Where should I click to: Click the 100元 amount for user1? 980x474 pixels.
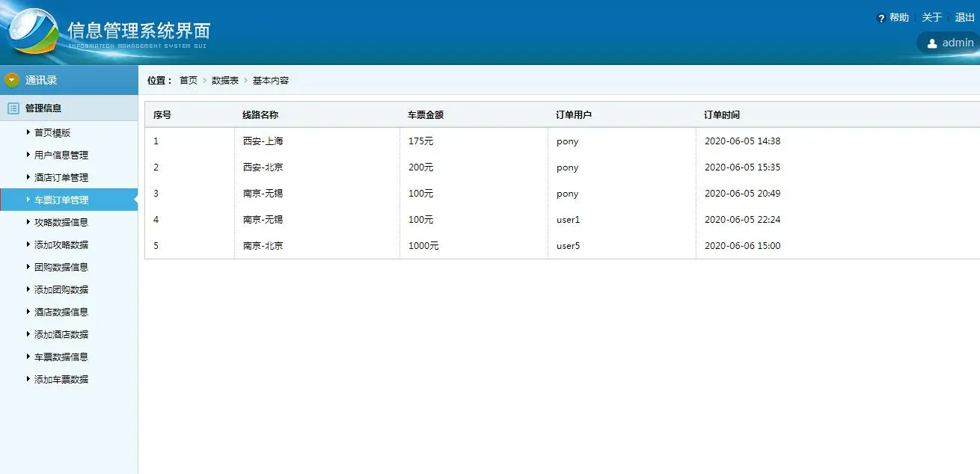click(421, 220)
